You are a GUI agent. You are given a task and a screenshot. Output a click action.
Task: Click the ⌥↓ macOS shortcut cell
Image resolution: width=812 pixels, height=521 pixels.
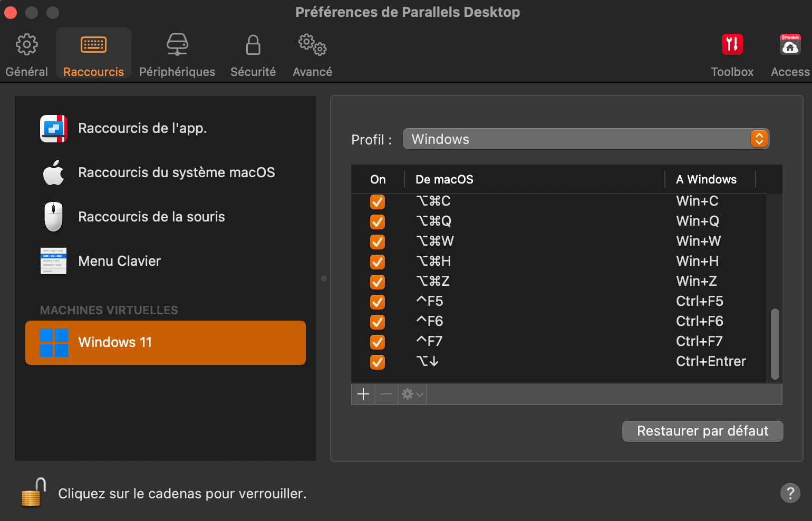point(428,361)
